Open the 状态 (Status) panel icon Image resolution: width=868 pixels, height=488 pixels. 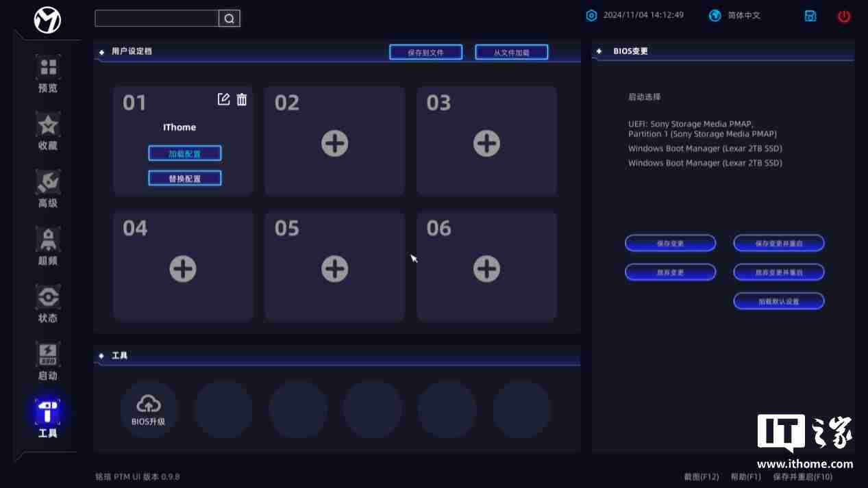[x=47, y=298]
